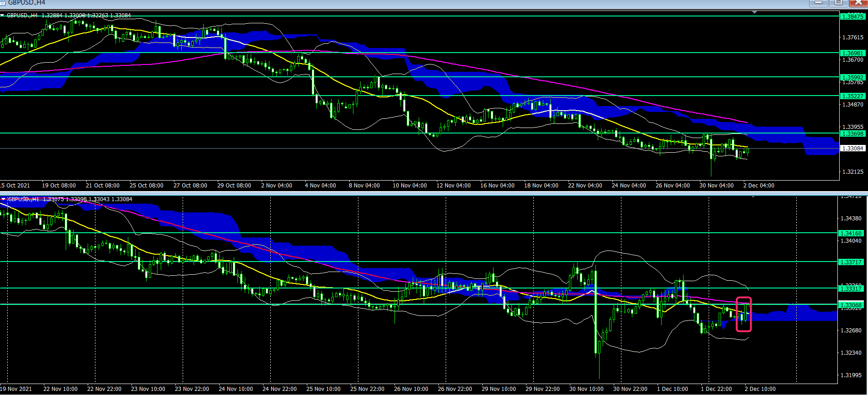
Task: Click the H1 chart OHLC header text
Action: click(x=70, y=199)
